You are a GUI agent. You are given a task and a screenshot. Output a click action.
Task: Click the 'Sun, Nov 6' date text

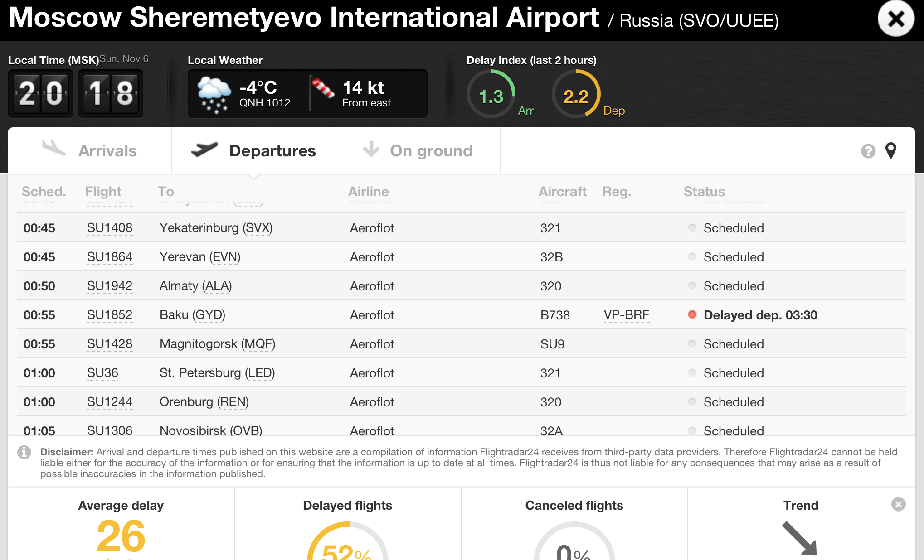(124, 59)
